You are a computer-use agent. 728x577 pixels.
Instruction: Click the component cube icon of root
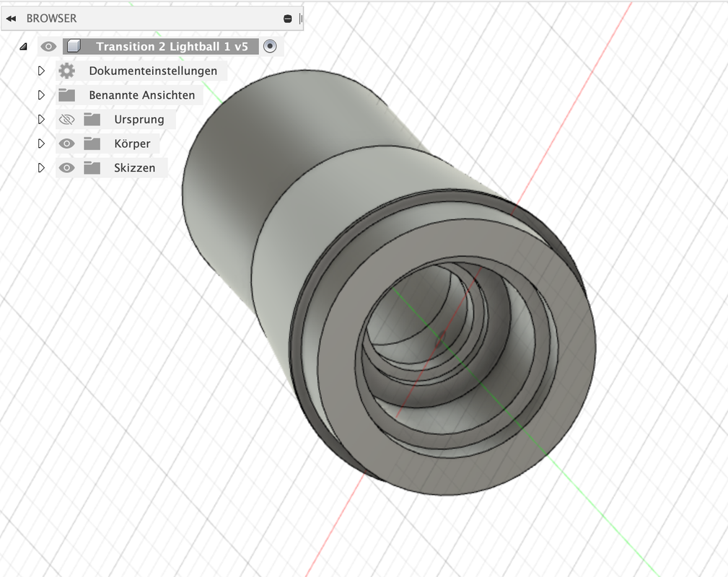74,46
